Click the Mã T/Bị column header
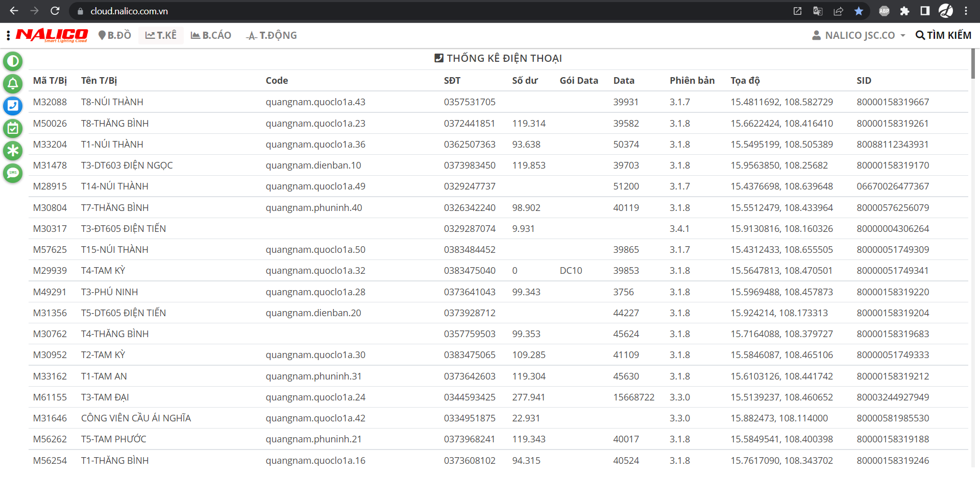Screen dimensions: 980x497 [50, 81]
